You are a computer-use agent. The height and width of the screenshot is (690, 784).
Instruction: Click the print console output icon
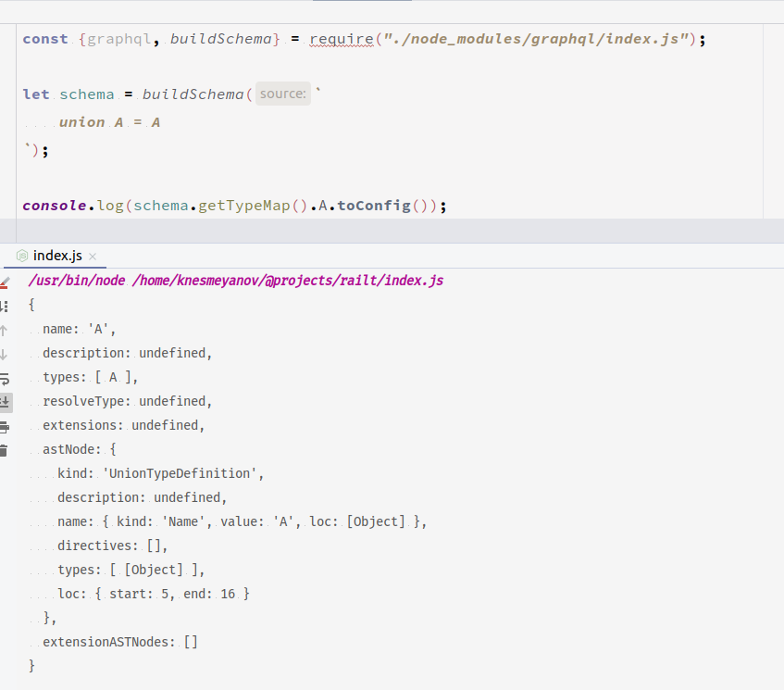[x=5, y=427]
